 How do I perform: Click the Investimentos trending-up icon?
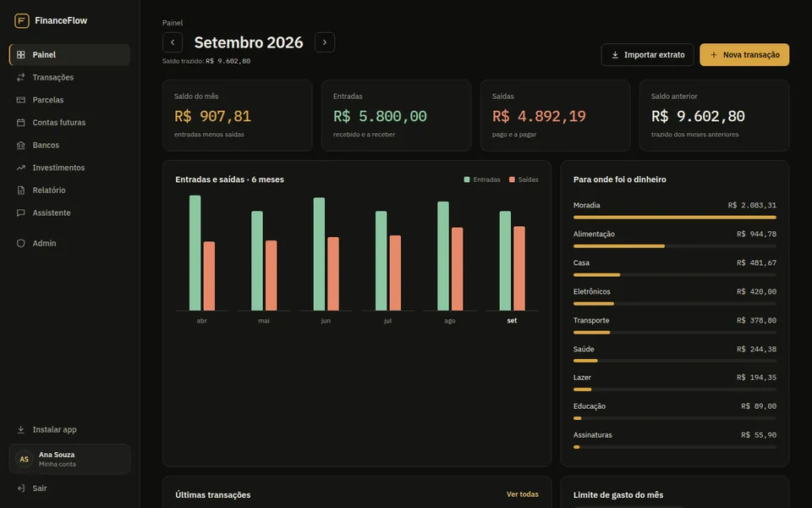20,168
